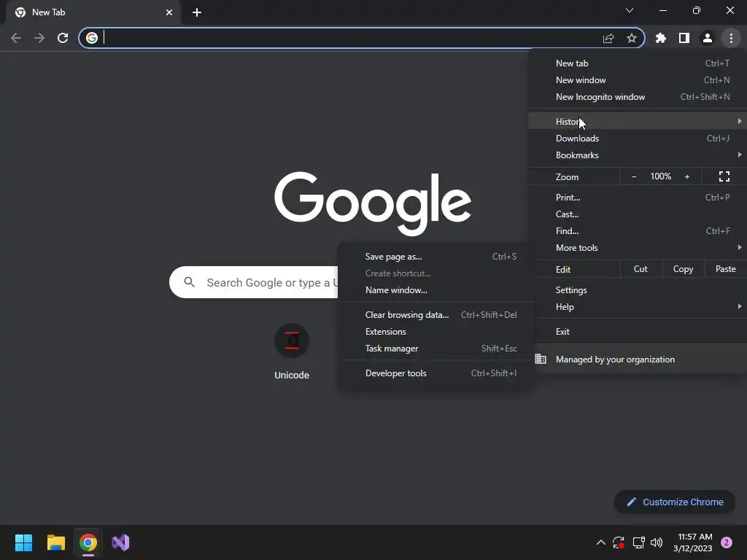Open Developer tools
747x560 pixels.
[435, 373]
